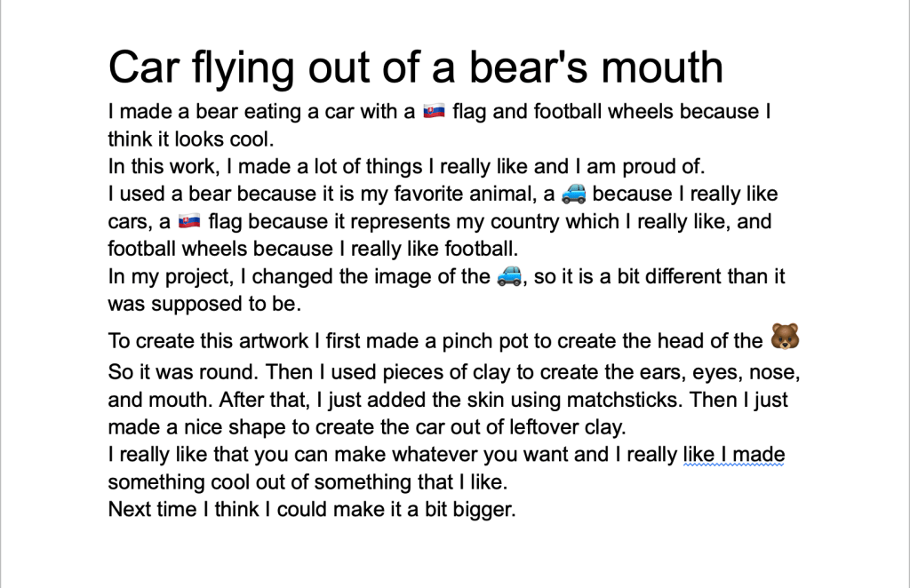The height and width of the screenshot is (588, 910).
Task: Click the bear emoji after 'head of the'
Action: 785,337
